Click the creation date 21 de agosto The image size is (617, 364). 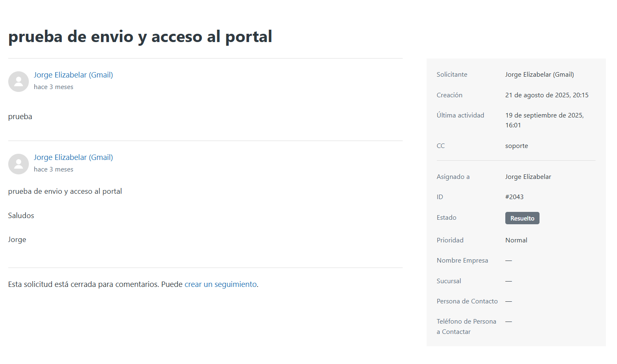pyautogui.click(x=547, y=95)
